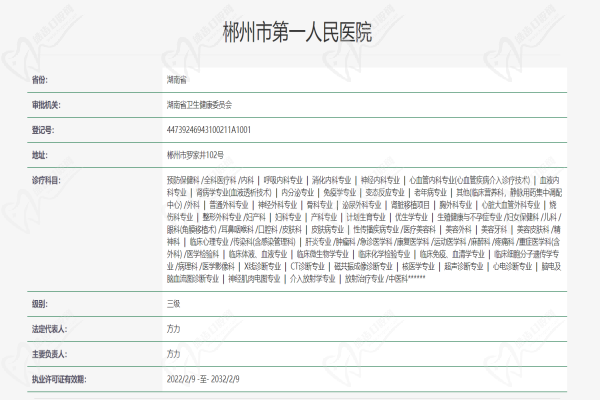
Task: Click registration number 44739246943100211A1001
Action: [209, 130]
